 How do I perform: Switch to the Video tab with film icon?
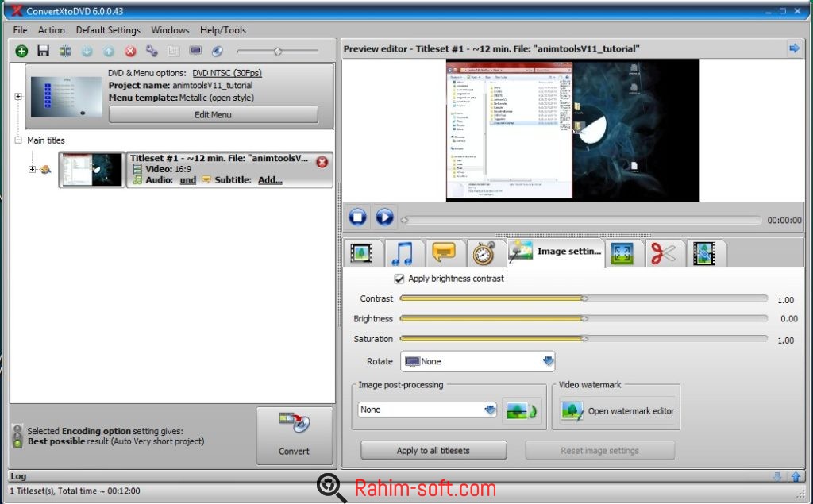click(362, 253)
